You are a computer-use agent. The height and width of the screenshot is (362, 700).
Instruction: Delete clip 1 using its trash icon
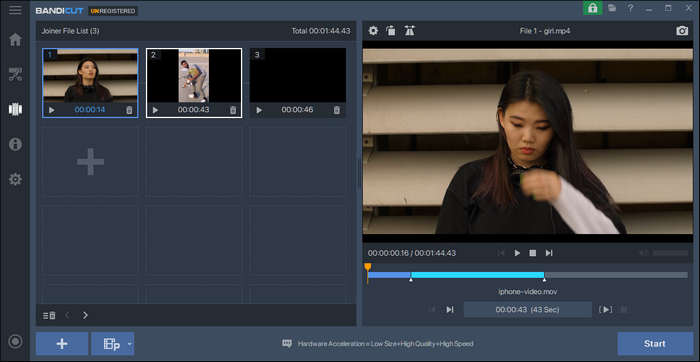pyautogui.click(x=129, y=110)
